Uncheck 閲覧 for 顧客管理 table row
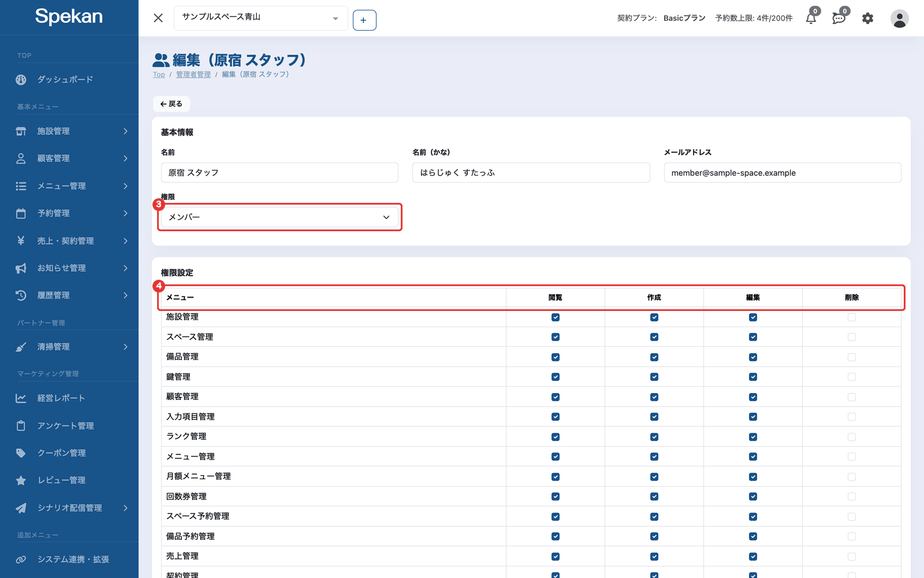The width and height of the screenshot is (924, 578). pos(556,397)
